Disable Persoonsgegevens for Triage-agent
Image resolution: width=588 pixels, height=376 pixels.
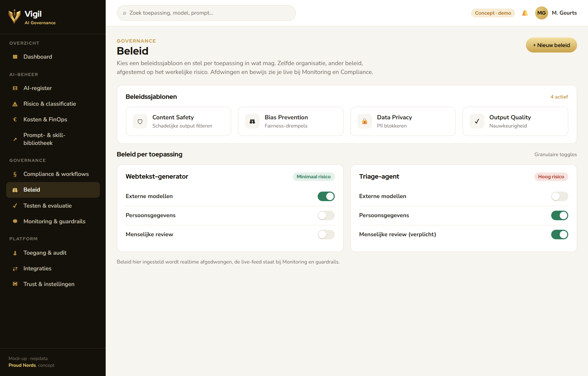pyautogui.click(x=560, y=215)
